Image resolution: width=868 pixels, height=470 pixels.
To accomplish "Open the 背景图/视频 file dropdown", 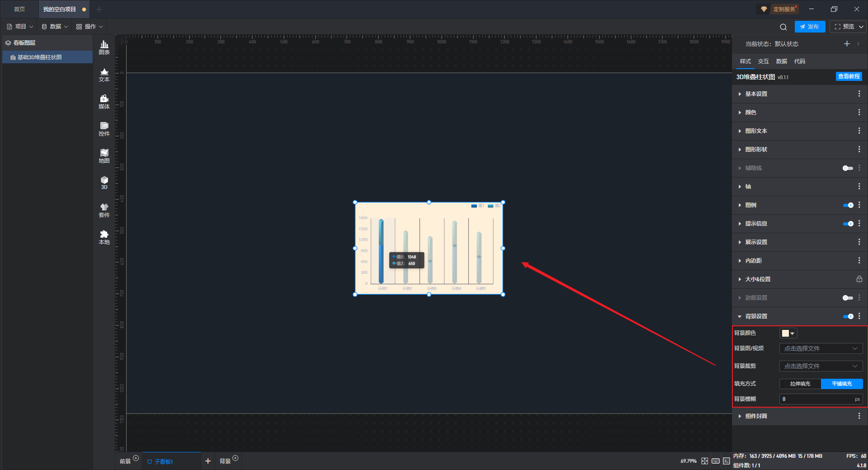I will [821, 348].
